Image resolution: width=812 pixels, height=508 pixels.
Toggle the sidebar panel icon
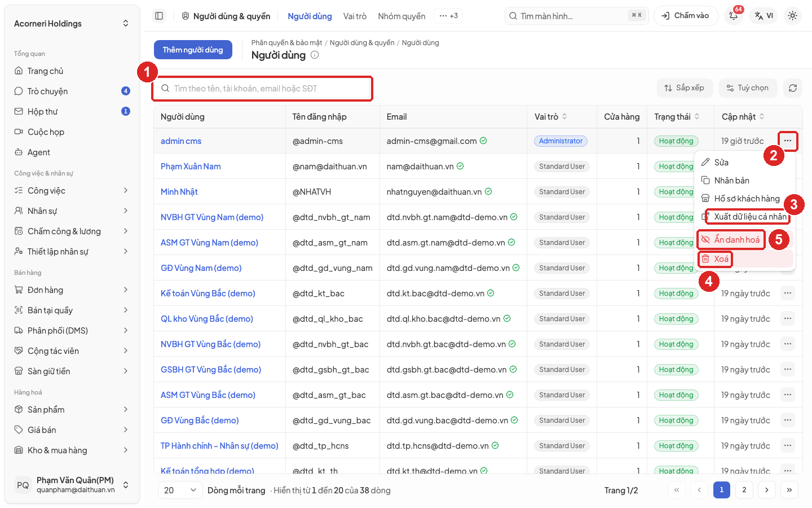159,16
